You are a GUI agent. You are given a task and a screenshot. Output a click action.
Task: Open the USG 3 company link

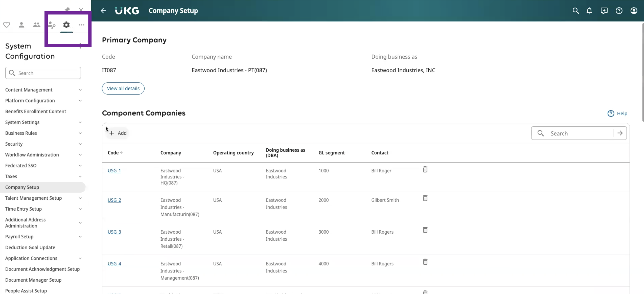click(x=114, y=232)
